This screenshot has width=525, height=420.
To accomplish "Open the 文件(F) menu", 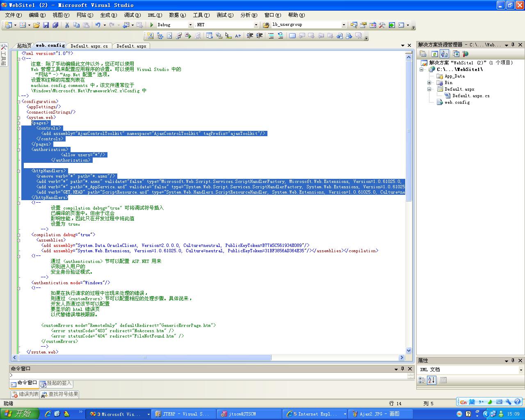I will (x=14, y=15).
